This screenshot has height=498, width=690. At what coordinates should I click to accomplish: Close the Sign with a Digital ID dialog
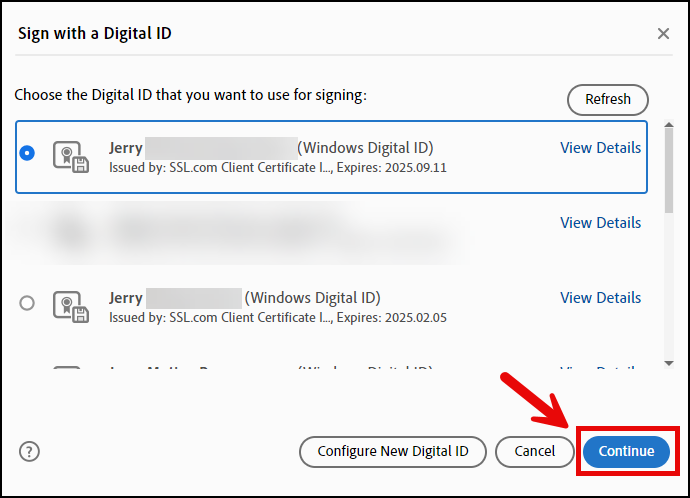(663, 34)
